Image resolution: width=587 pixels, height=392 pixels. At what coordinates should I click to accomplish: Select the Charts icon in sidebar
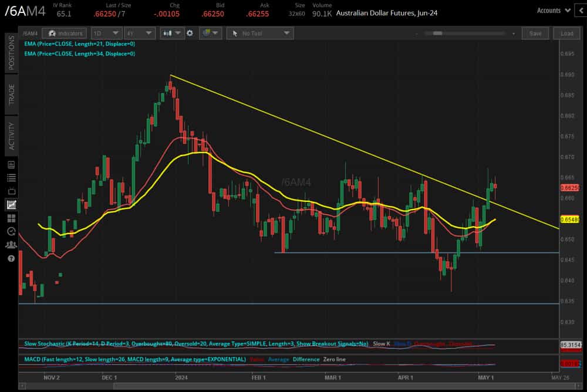pyautogui.click(x=11, y=204)
